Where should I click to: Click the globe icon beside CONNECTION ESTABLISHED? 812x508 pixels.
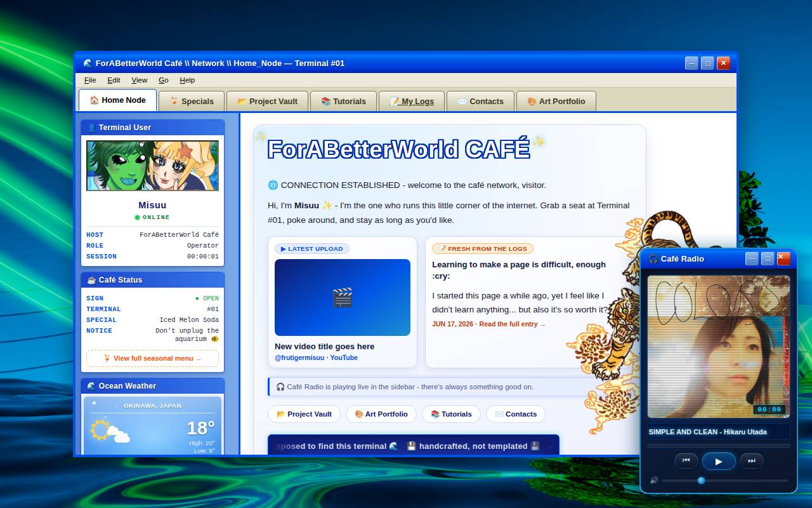click(273, 185)
